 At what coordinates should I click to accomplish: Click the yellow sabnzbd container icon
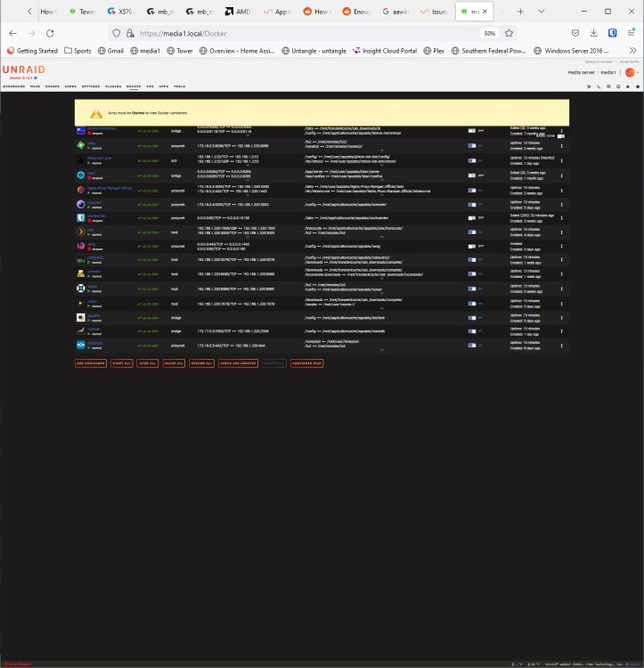pyautogui.click(x=80, y=273)
